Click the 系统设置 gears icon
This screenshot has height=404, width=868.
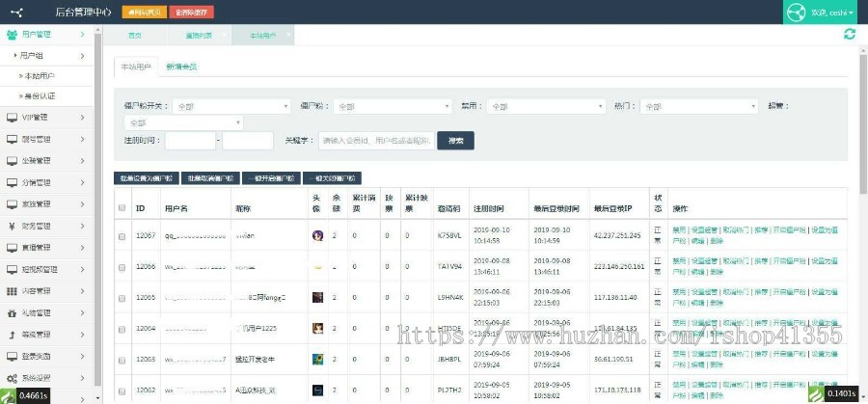(x=12, y=379)
